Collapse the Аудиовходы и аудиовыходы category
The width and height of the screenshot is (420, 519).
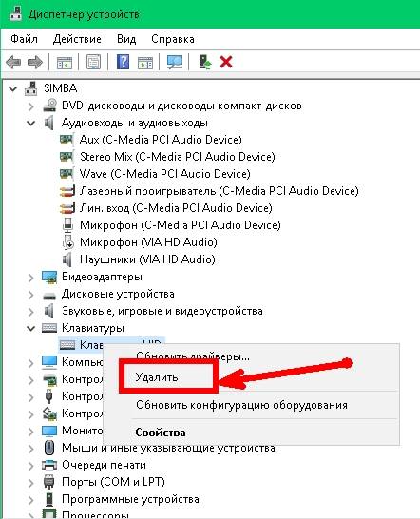[30, 124]
